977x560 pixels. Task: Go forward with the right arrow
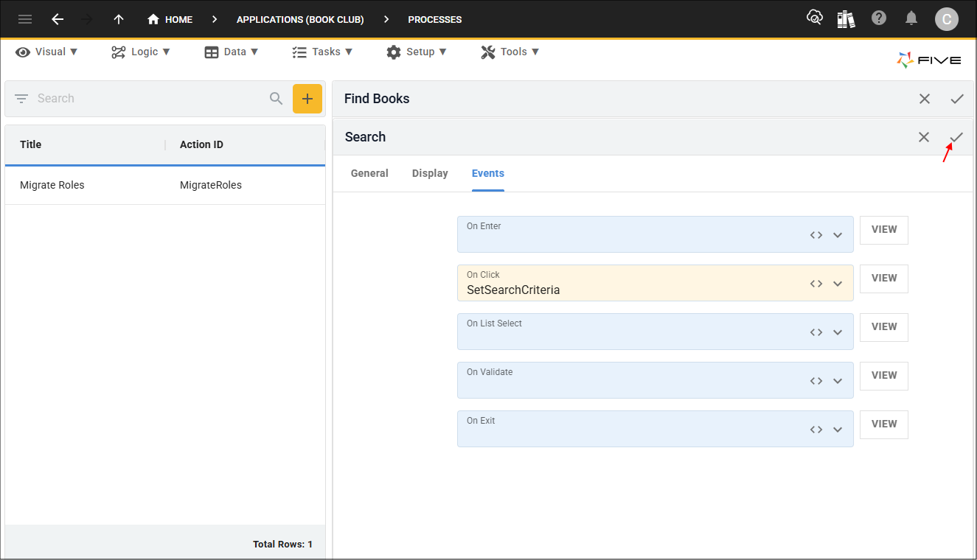pyautogui.click(x=87, y=19)
